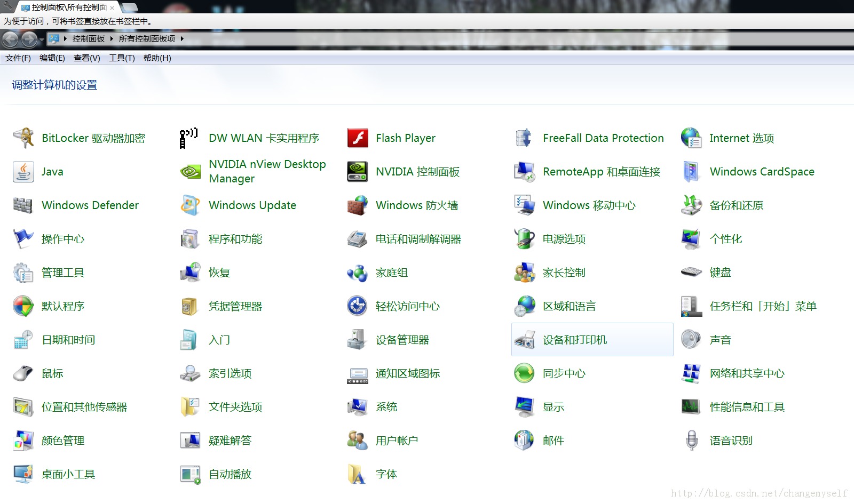Expand the arrow before 控制面板 breadcrumb
Viewport: 854px width, 504px height.
tap(65, 38)
